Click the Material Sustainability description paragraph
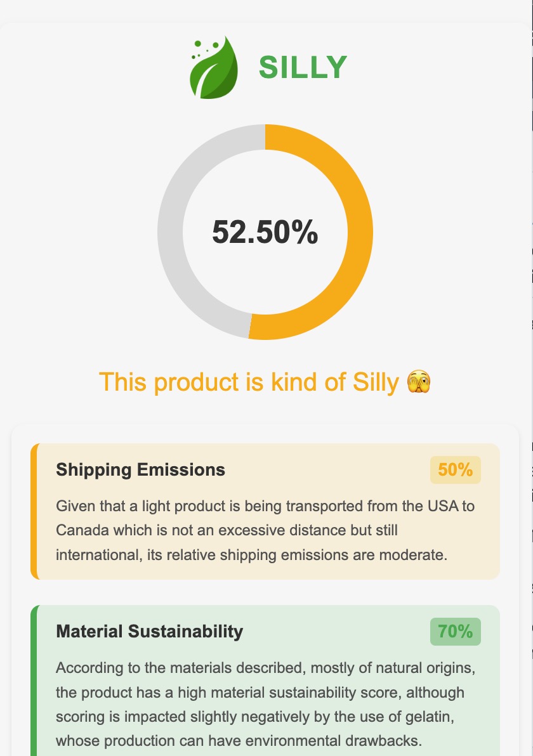The image size is (533, 756). click(265, 705)
